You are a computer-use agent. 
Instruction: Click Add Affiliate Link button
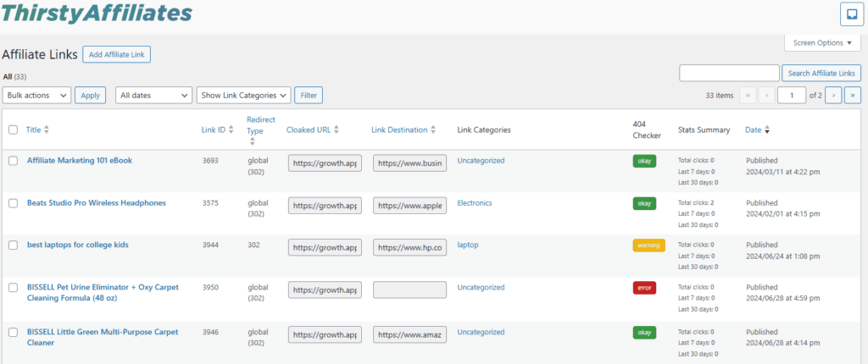(x=116, y=54)
